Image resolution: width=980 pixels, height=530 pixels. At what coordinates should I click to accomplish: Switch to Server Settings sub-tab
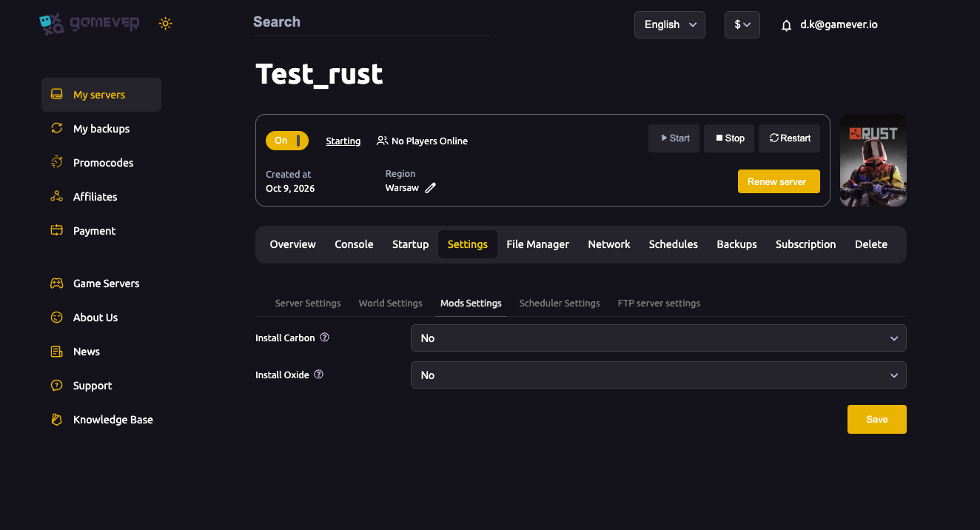click(x=308, y=303)
